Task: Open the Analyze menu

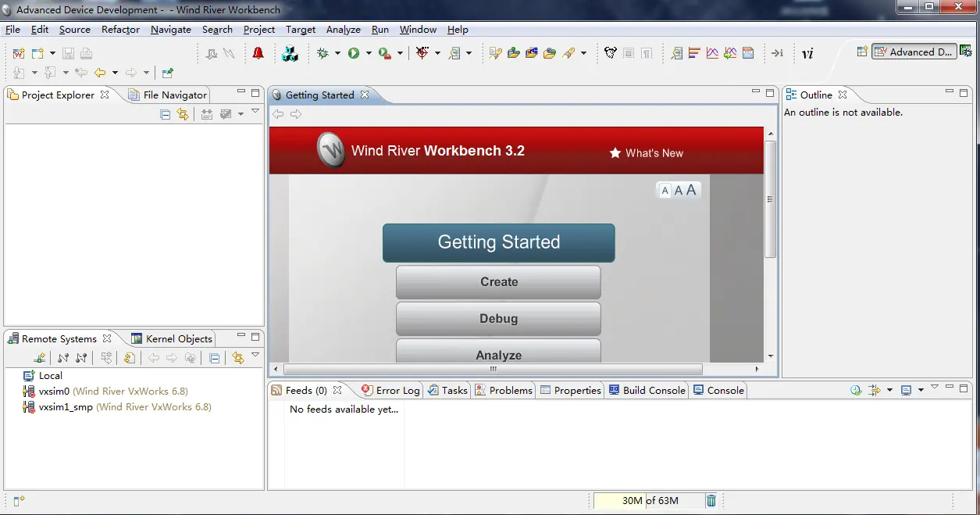Action: point(344,30)
